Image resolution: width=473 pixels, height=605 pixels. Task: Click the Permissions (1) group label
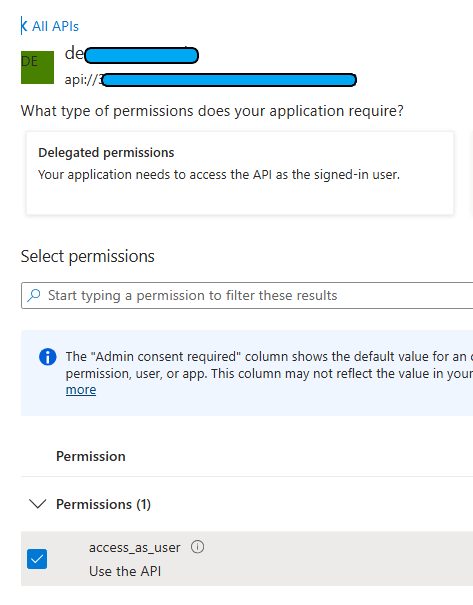(103, 504)
